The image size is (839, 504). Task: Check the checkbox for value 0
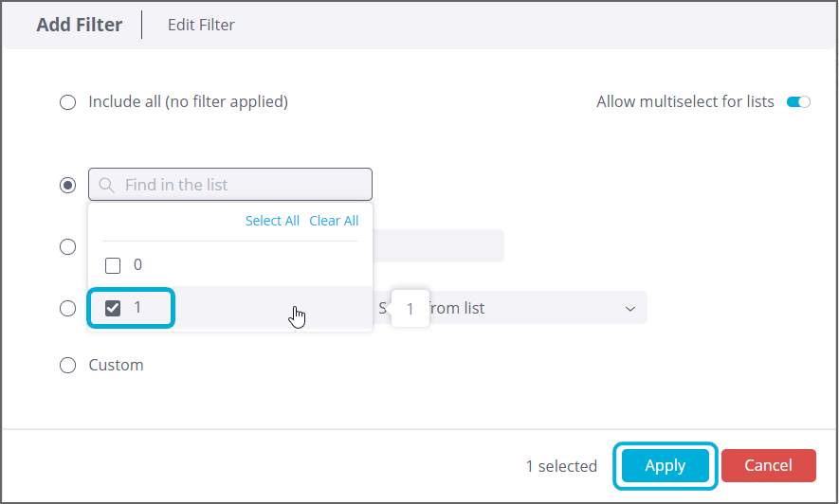(113, 265)
